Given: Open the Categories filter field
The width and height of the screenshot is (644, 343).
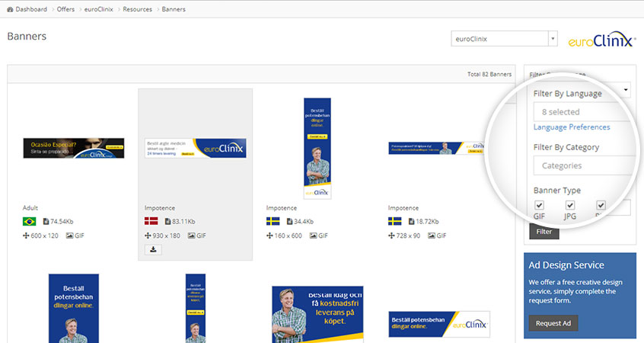Looking at the screenshot, I should pos(583,165).
